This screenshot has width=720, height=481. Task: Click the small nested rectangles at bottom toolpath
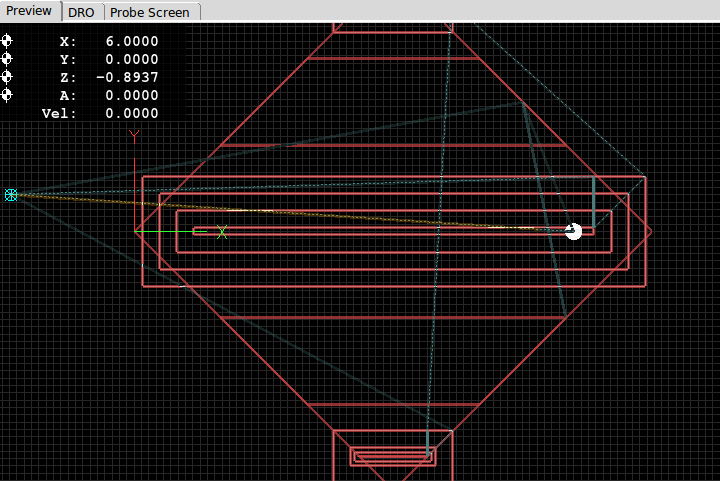click(392, 456)
